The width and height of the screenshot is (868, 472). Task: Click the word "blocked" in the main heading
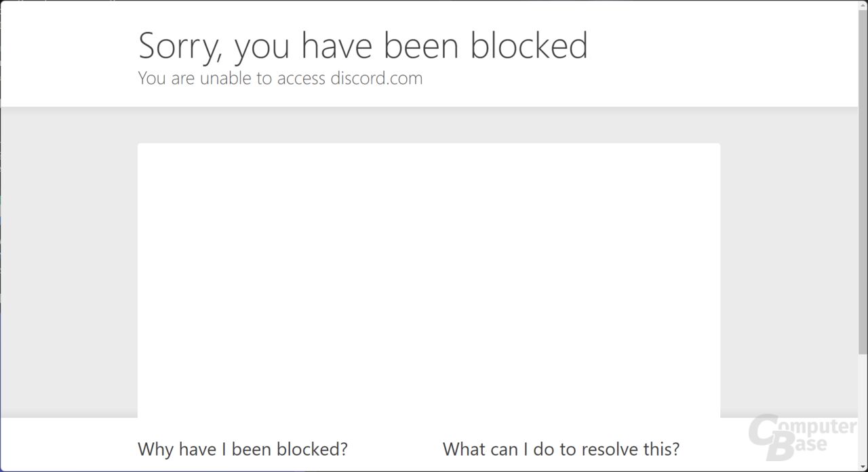(x=530, y=45)
